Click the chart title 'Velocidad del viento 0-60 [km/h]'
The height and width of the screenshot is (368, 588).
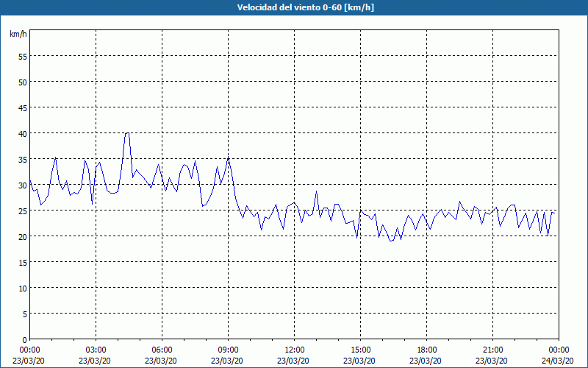tap(305, 7)
